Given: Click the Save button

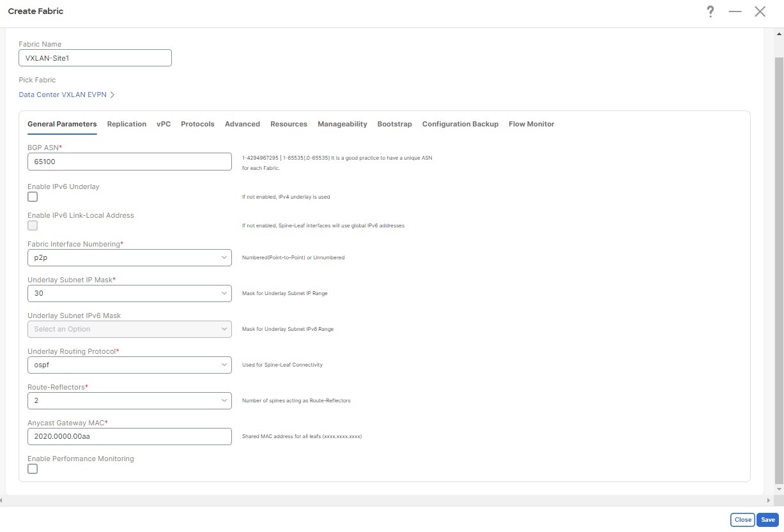Looking at the screenshot, I should pos(767,519).
